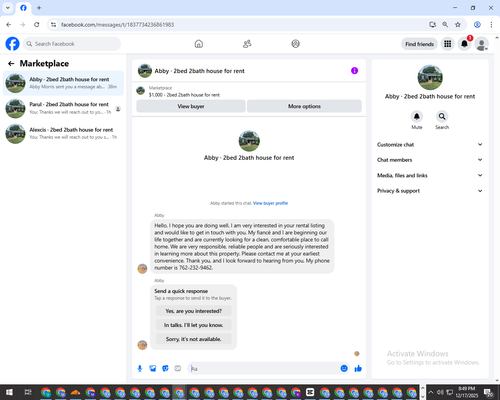Record a voice clip with microphone icon

140,368
